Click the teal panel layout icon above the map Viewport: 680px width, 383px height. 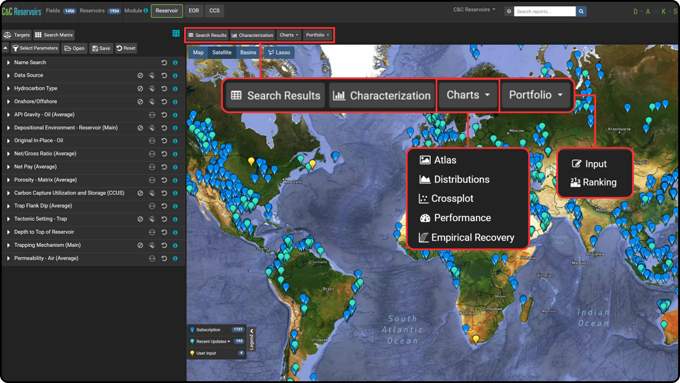tap(176, 33)
